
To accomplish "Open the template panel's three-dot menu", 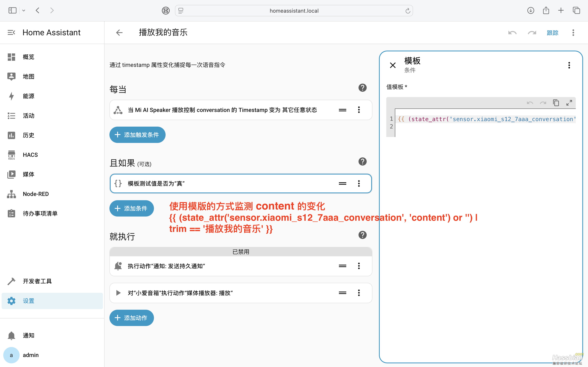I will (x=569, y=65).
